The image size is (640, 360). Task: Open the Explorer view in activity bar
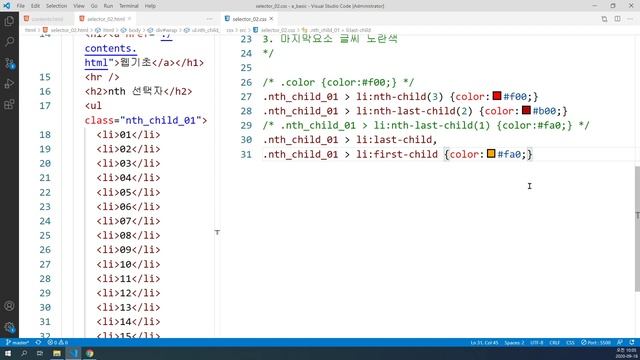click(9, 21)
